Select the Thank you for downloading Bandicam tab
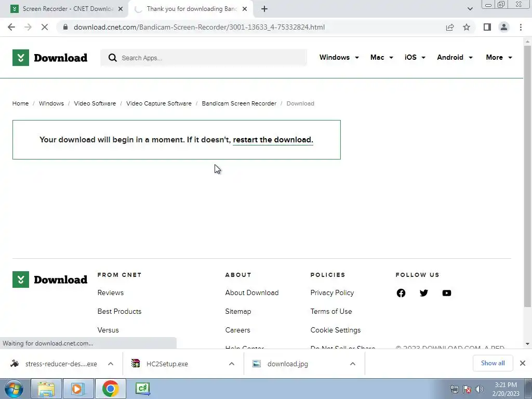This screenshot has width=532, height=399. [192, 9]
